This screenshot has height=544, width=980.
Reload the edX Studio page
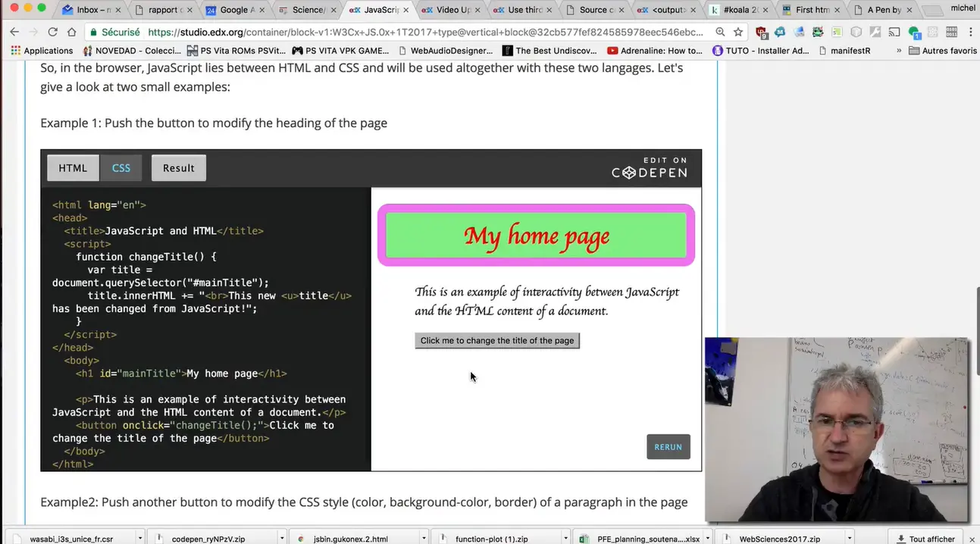tap(52, 32)
